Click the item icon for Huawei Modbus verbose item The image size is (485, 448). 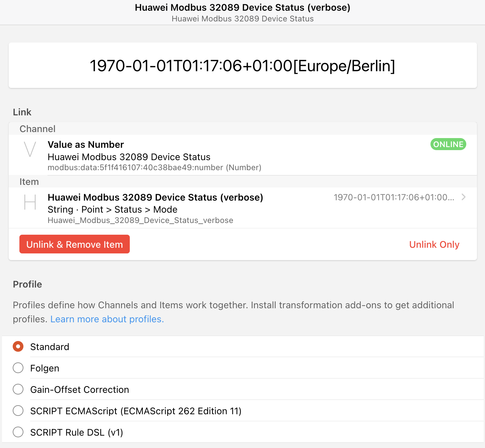30,202
